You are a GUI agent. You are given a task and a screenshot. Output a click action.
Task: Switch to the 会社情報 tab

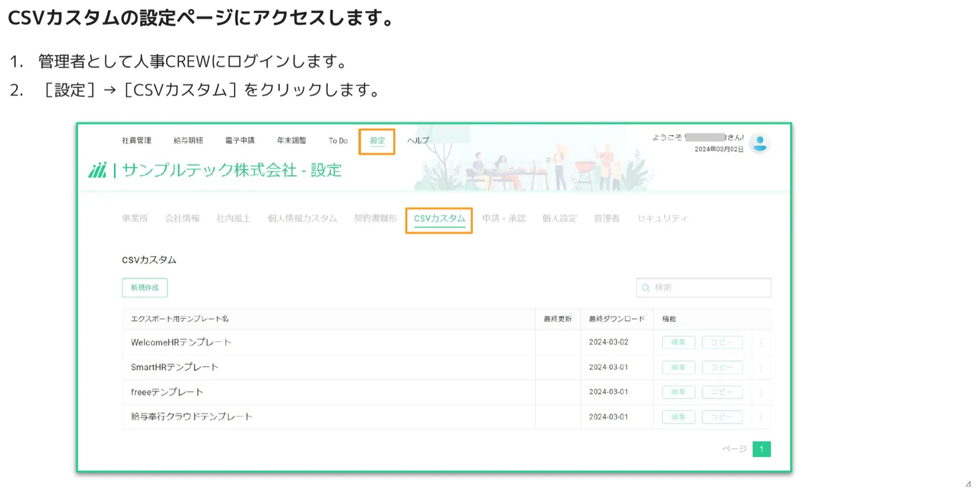(182, 218)
